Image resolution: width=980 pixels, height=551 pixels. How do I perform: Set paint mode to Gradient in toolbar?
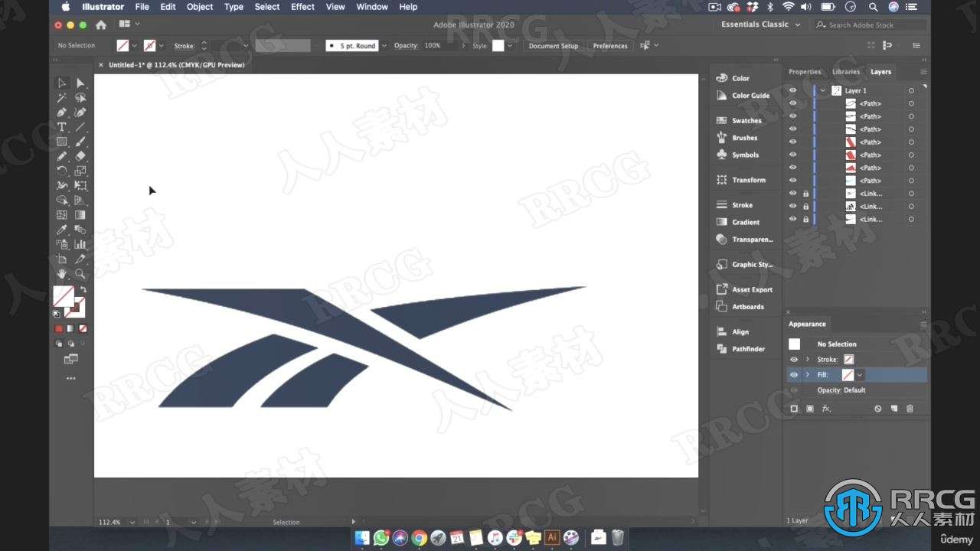[70, 328]
